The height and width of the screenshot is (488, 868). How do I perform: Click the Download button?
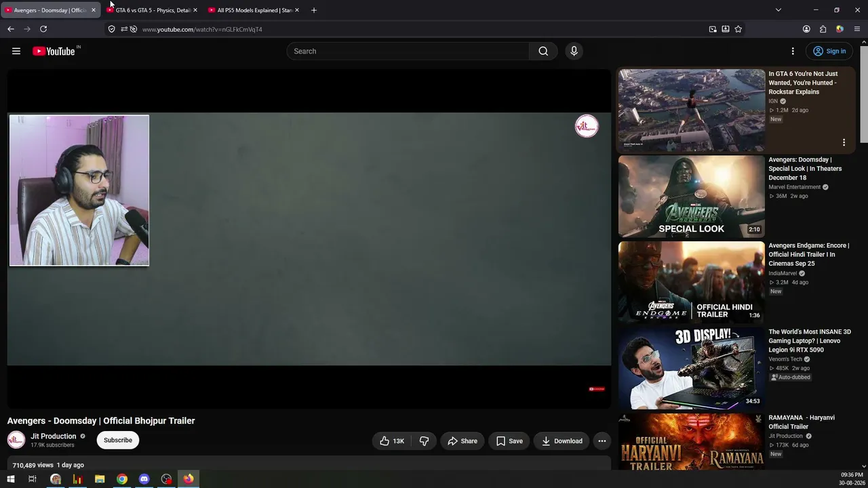(562, 441)
